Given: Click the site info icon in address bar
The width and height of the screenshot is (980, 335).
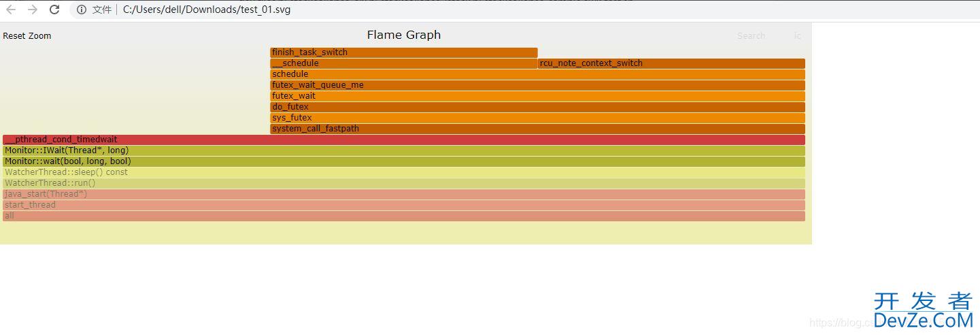Looking at the screenshot, I should click(x=82, y=10).
